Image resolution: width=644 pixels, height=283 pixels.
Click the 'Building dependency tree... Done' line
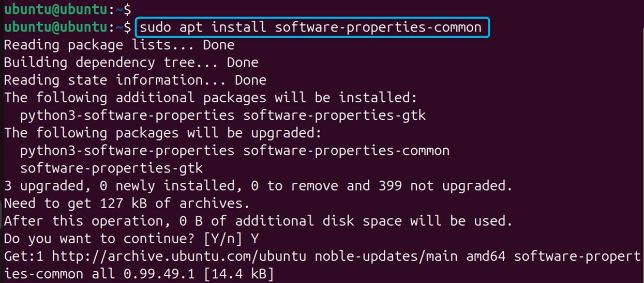(x=131, y=63)
